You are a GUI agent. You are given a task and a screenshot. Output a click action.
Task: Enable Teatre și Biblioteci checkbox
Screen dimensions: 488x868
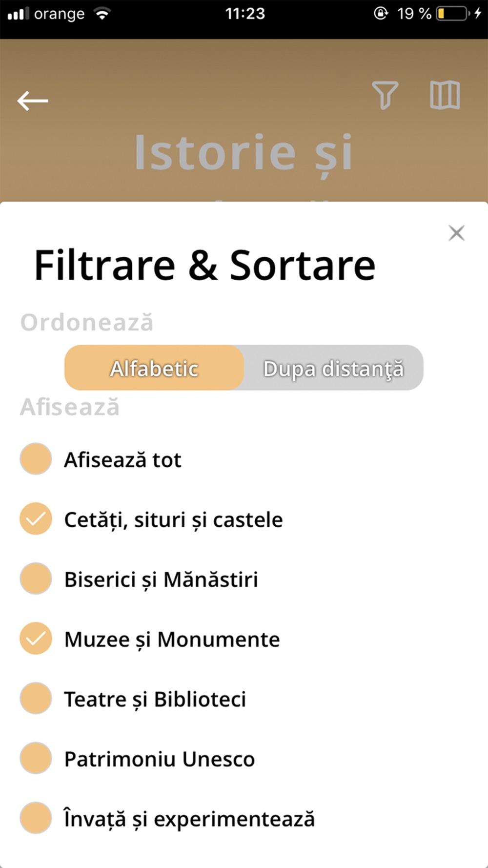point(36,699)
